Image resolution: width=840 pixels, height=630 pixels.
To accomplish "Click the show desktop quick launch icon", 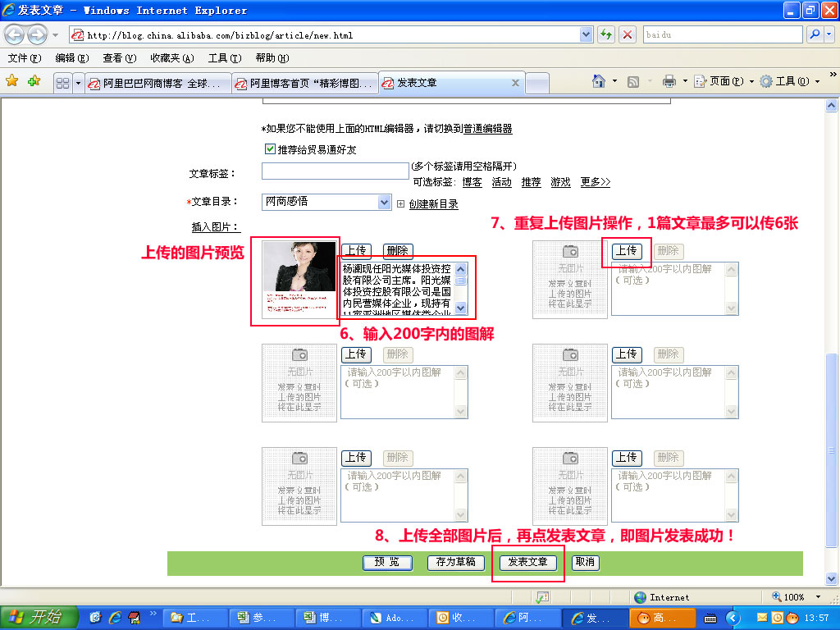I will tap(96, 618).
